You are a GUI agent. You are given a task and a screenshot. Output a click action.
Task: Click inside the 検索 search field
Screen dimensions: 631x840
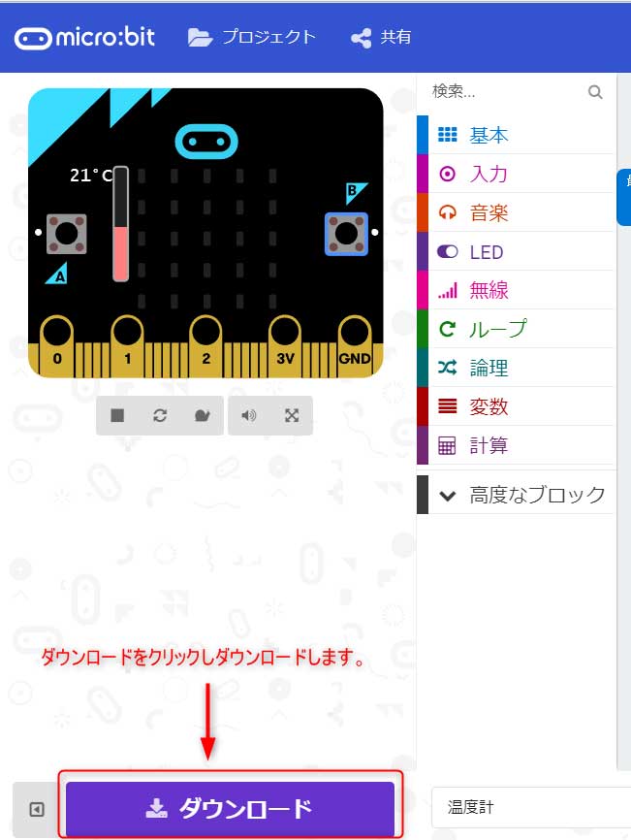pos(507,91)
